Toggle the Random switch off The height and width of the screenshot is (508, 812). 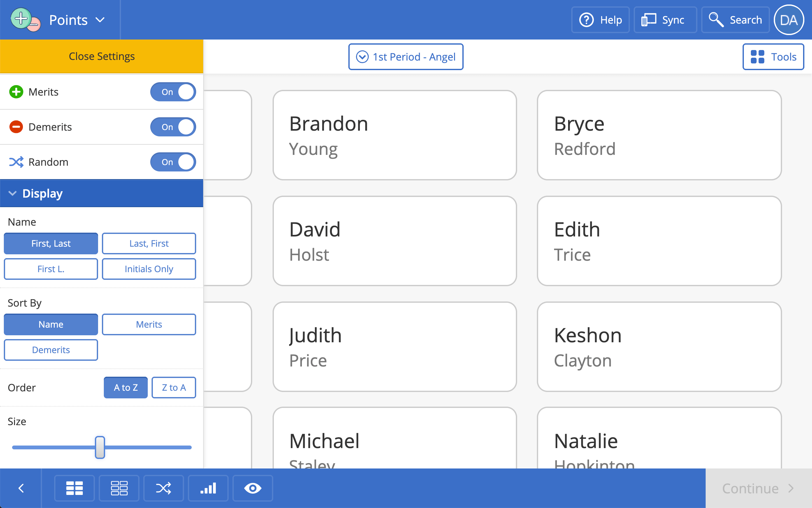[x=173, y=162]
